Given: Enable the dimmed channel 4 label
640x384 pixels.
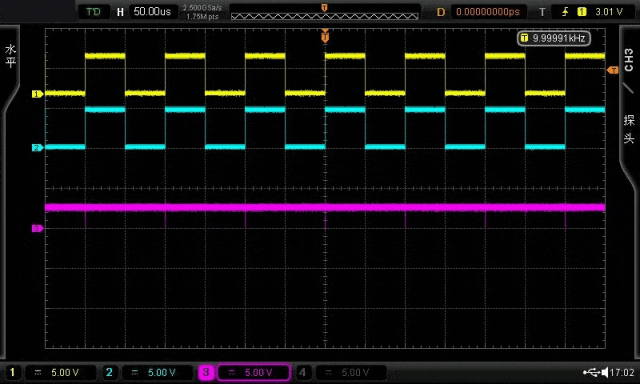Looking at the screenshot, I should [302, 372].
